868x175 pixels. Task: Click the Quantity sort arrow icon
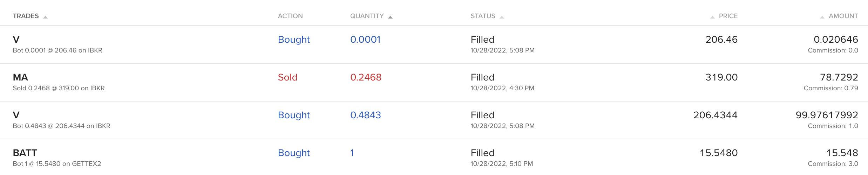pos(390,17)
